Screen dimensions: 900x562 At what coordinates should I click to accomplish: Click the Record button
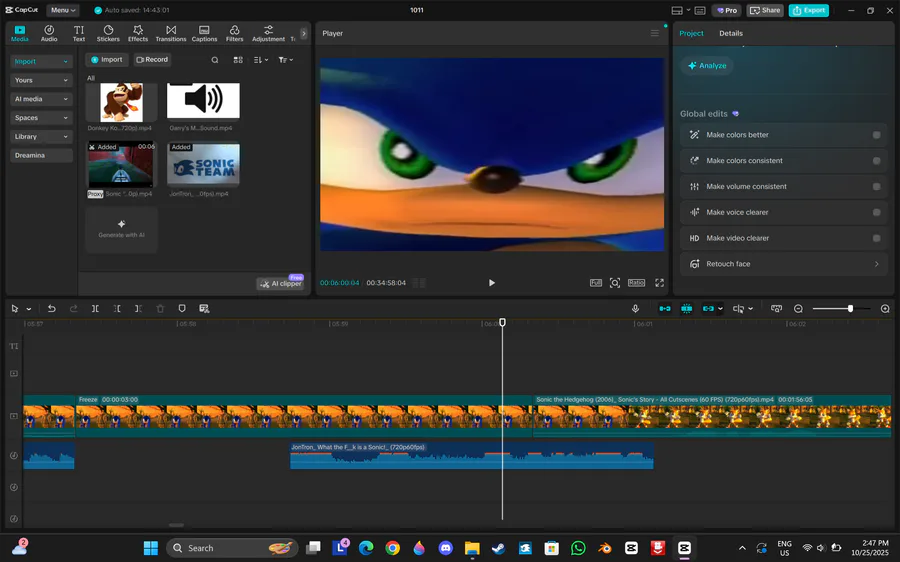(152, 60)
